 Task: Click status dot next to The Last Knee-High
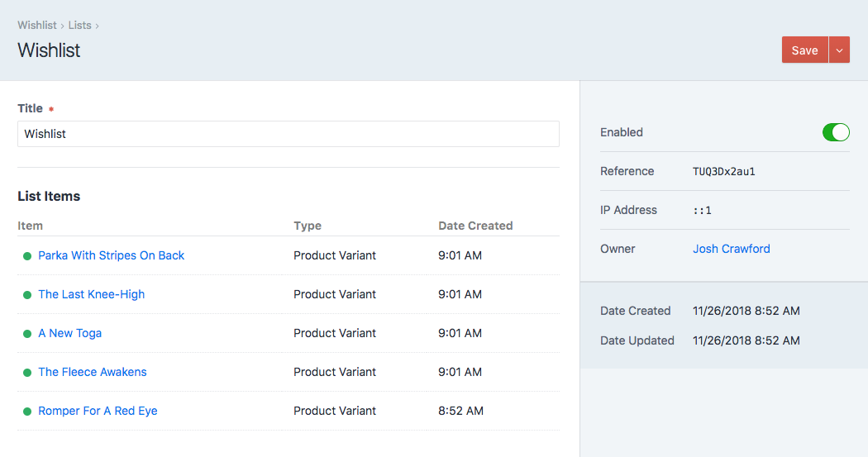coord(26,295)
